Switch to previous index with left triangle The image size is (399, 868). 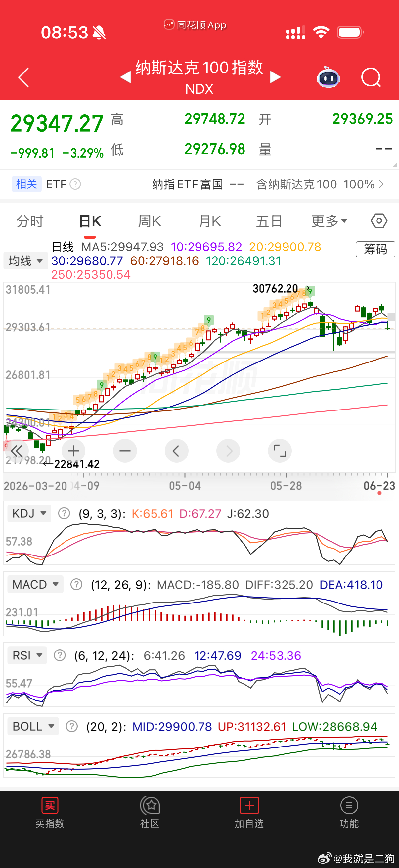click(x=126, y=77)
